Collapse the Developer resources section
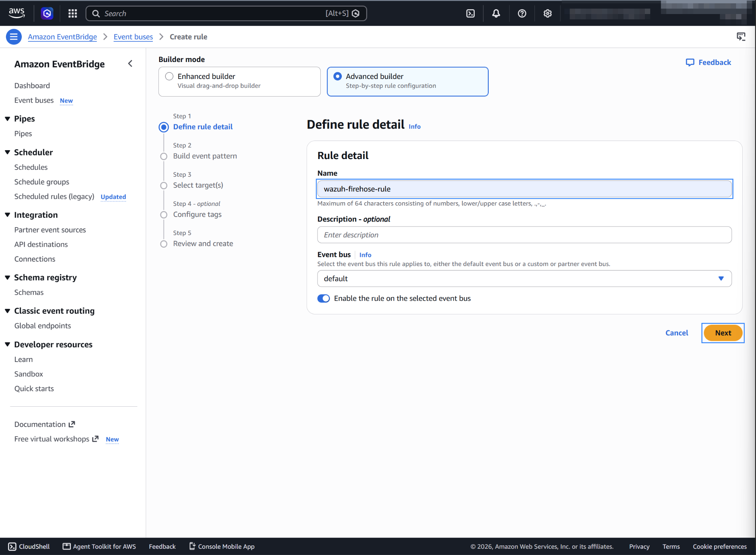The image size is (756, 555). pyautogui.click(x=7, y=345)
